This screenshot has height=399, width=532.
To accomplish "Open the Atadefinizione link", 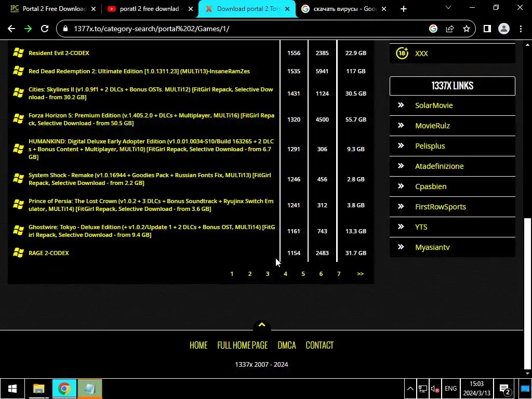I will click(x=440, y=166).
